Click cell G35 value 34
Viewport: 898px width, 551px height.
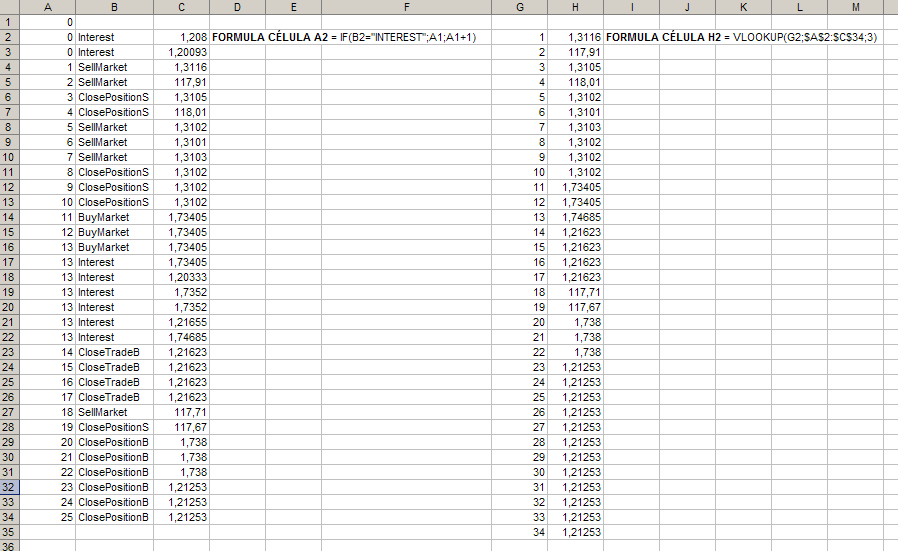click(x=519, y=532)
